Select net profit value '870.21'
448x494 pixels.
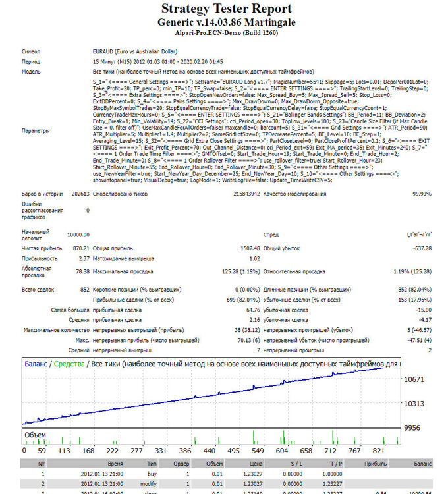click(x=81, y=248)
